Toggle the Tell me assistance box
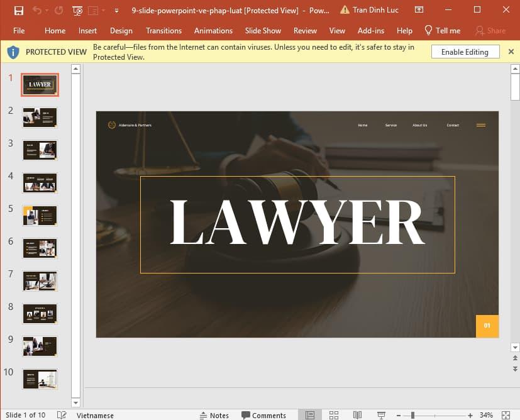Image resolution: width=520 pixels, height=420 pixels. pyautogui.click(x=443, y=30)
